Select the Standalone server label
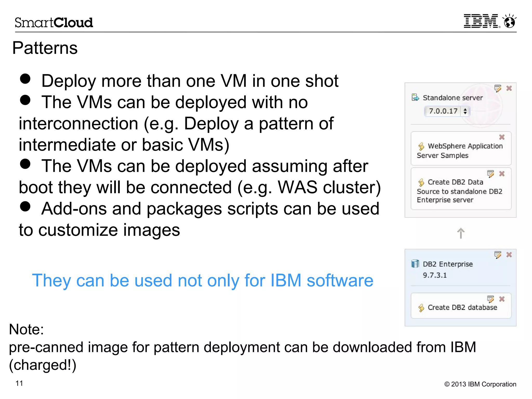Screen dimensions: 532x399 pos(453,98)
